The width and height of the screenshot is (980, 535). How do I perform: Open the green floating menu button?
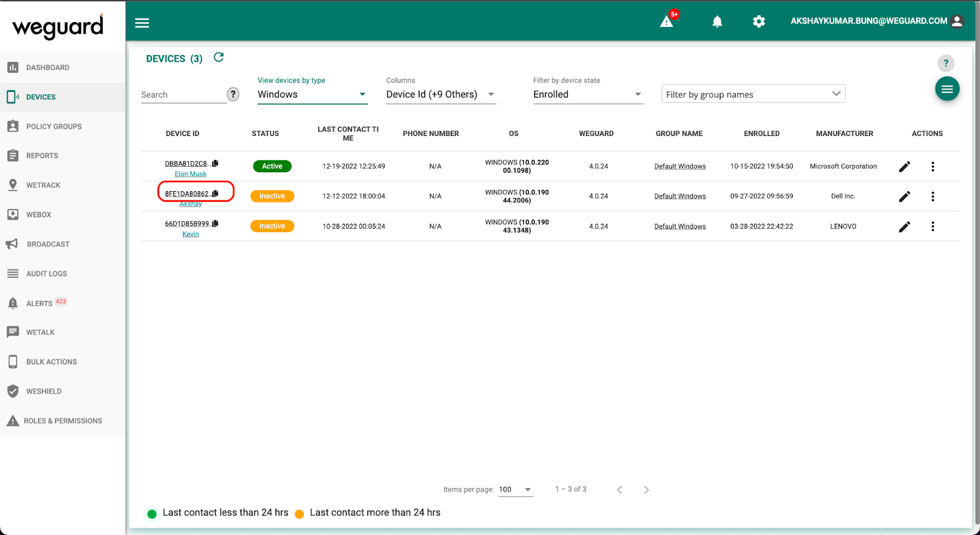pos(947,89)
